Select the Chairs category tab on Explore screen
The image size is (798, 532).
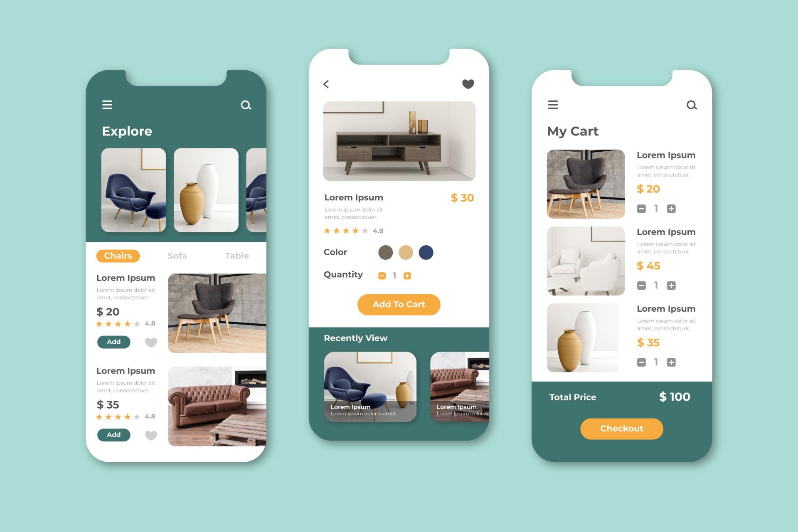[117, 255]
